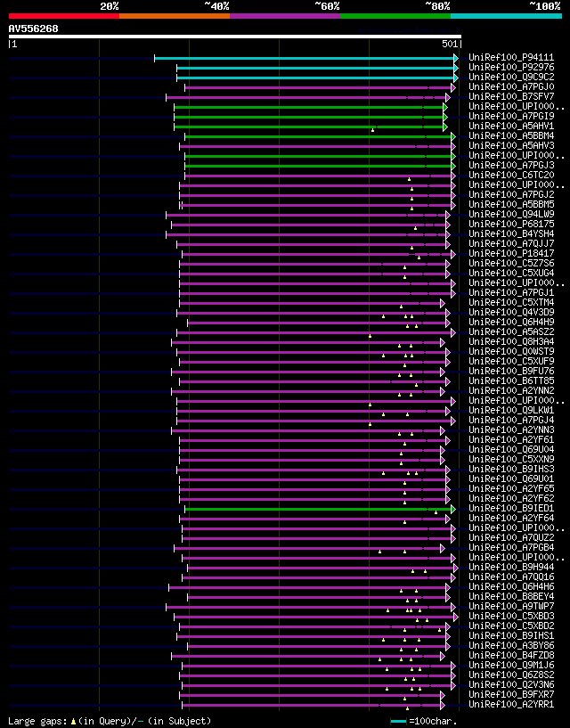The width and height of the screenshot is (570, 728).
Task: Select the AV556268 query name
Action: coord(34,29)
